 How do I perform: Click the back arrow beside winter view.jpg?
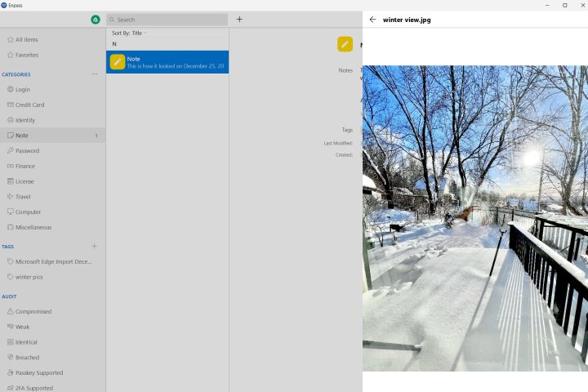point(373,20)
